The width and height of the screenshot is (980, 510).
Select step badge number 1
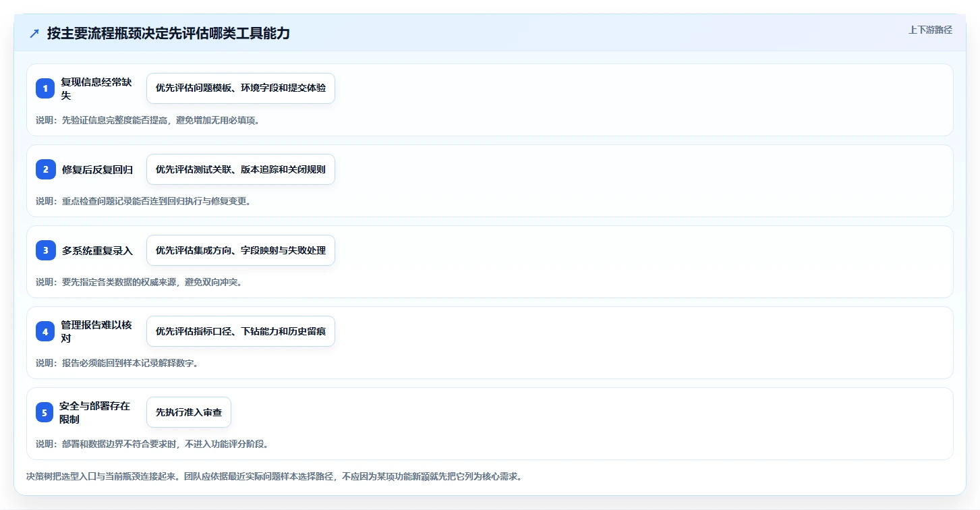coord(45,88)
